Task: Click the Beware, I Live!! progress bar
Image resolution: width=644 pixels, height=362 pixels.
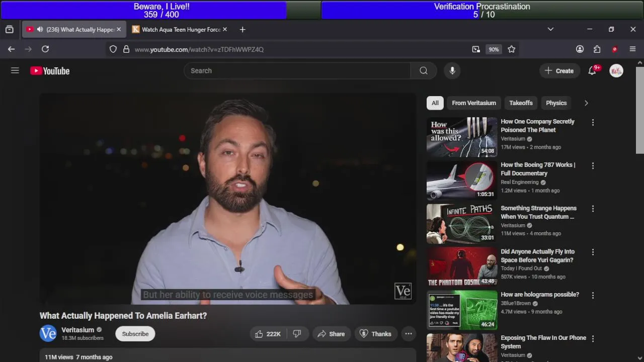Action: (161, 10)
